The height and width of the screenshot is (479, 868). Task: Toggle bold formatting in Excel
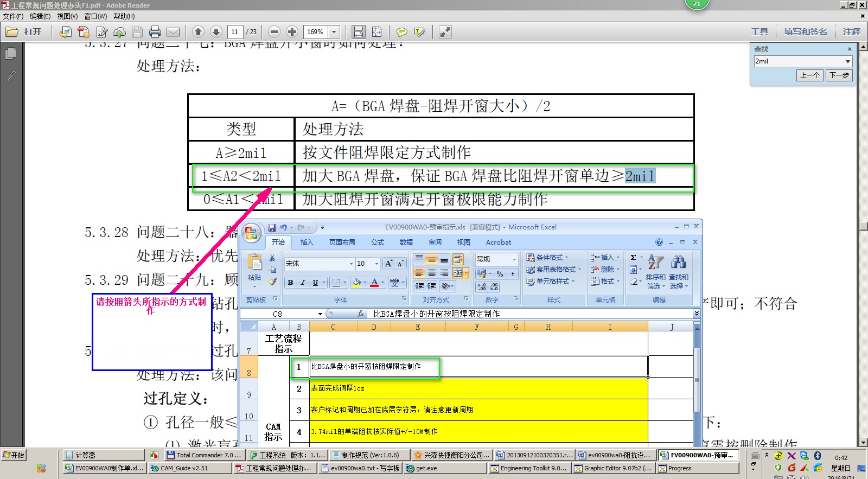(290, 283)
